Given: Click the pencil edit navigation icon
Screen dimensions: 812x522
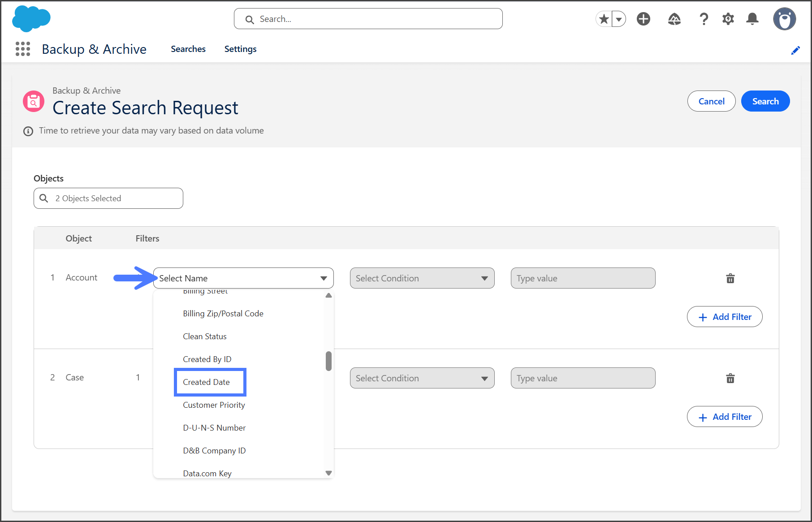Looking at the screenshot, I should [x=795, y=50].
